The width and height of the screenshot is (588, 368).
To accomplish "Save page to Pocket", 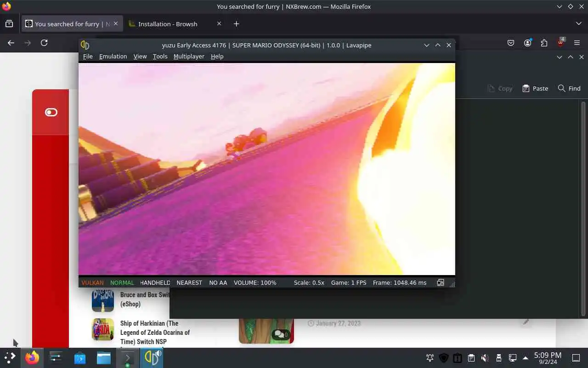I will (511, 43).
